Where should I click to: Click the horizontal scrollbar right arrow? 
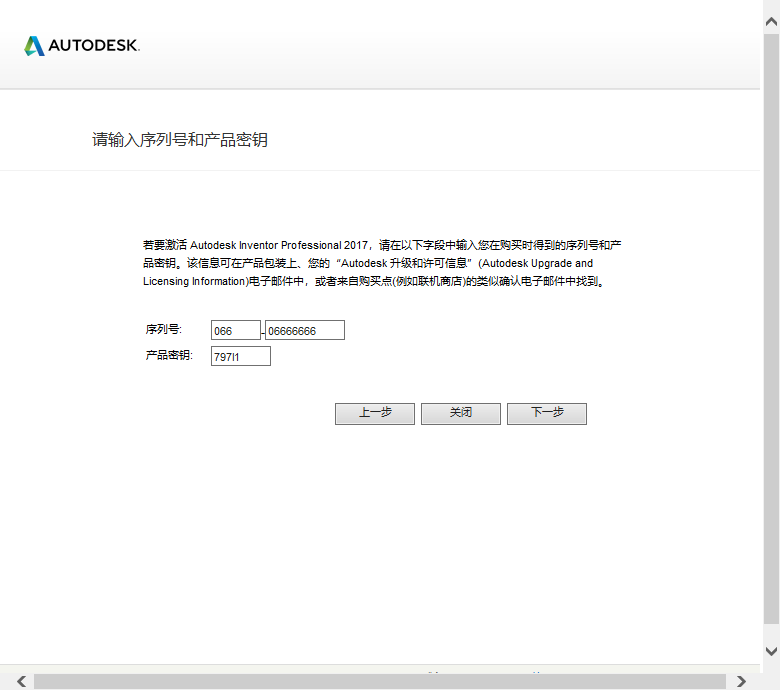[x=741, y=681]
